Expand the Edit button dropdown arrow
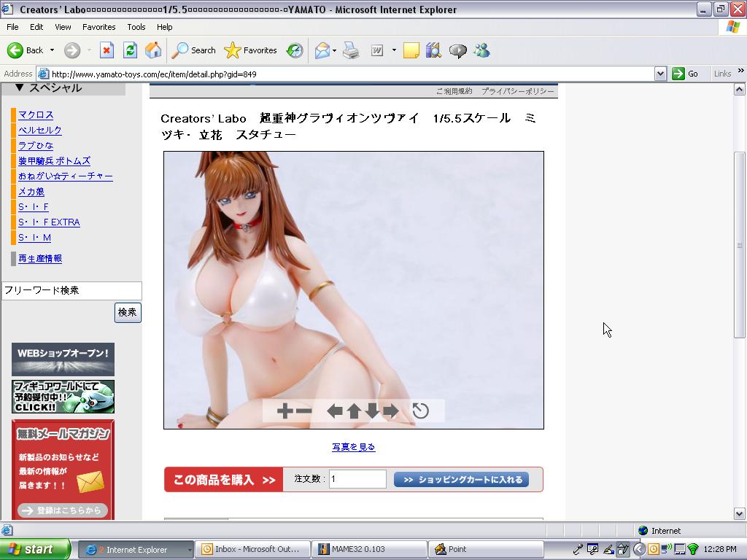The height and width of the screenshot is (560, 747). click(394, 50)
